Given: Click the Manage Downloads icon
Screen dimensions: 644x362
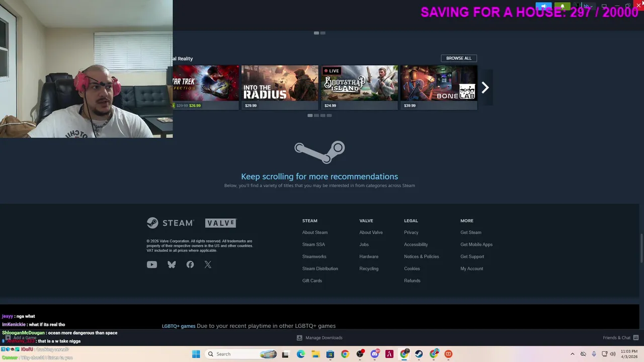Looking at the screenshot, I should coord(299,338).
